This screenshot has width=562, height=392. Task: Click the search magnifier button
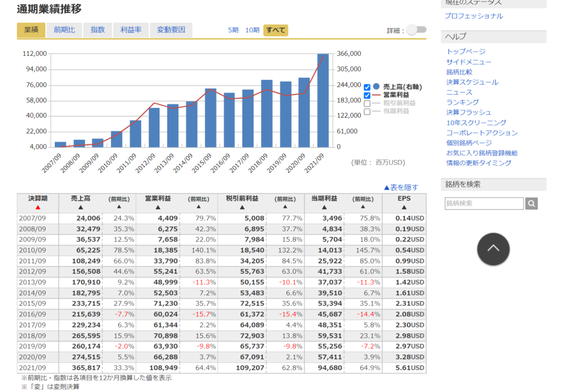click(x=531, y=203)
